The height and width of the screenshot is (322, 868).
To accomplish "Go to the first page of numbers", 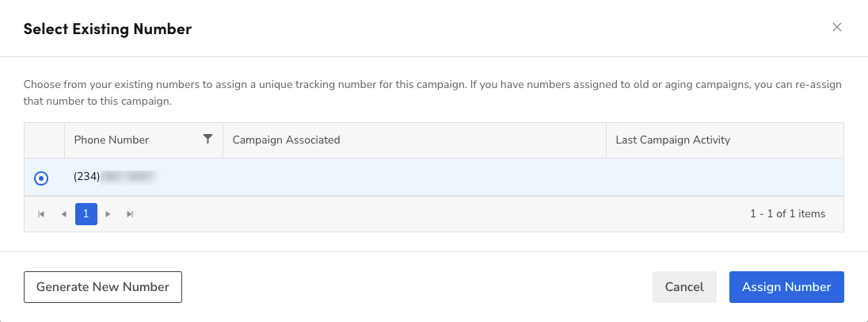I will point(41,214).
